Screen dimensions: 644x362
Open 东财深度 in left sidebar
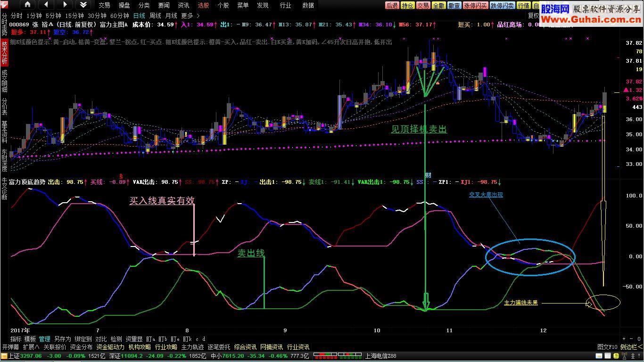4,161
